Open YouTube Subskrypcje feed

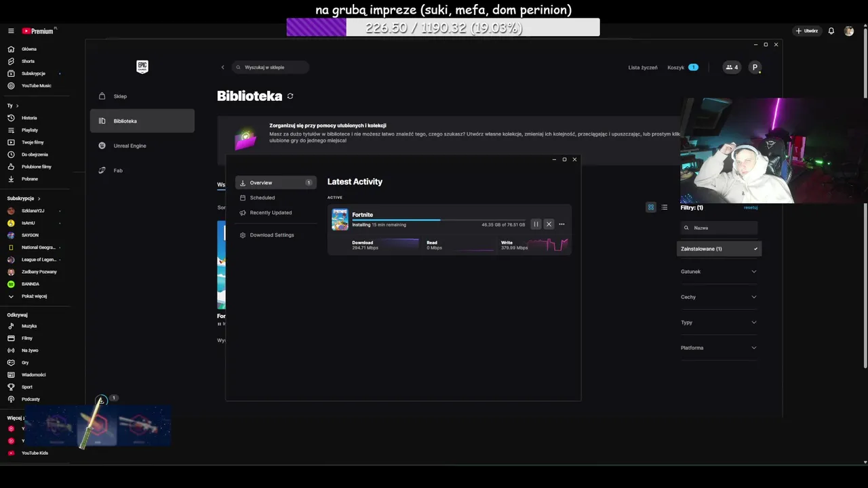(34, 74)
